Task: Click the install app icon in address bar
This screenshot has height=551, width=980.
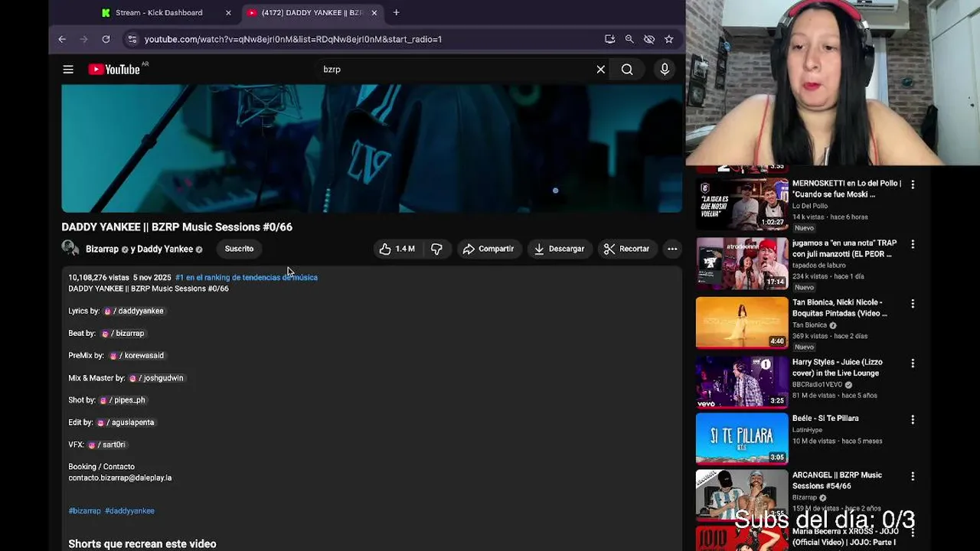Action: [609, 39]
